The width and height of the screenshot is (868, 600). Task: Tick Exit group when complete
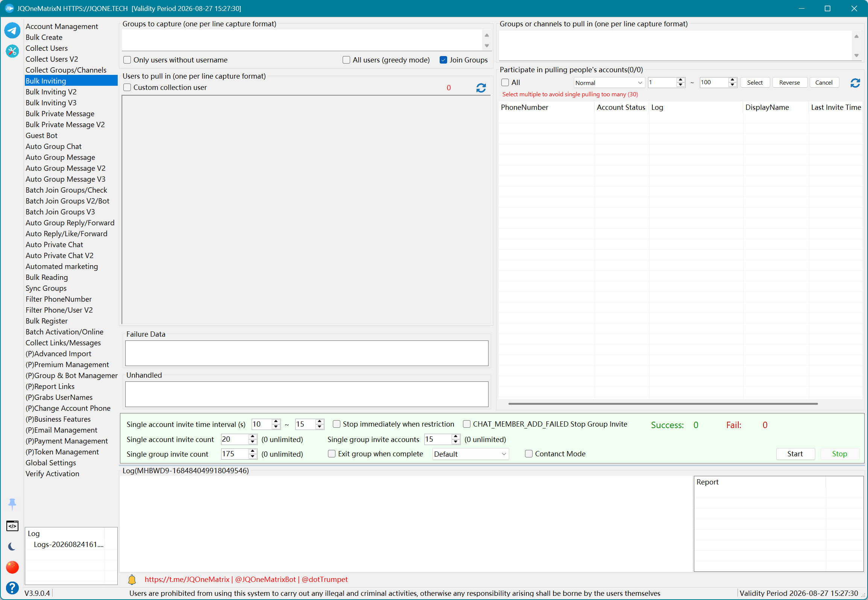332,454
